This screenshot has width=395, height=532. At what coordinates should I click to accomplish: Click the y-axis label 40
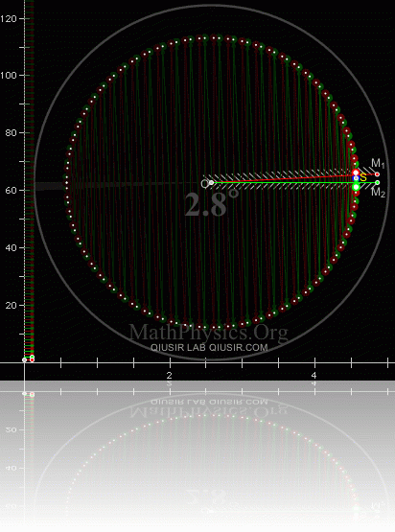coord(11,247)
